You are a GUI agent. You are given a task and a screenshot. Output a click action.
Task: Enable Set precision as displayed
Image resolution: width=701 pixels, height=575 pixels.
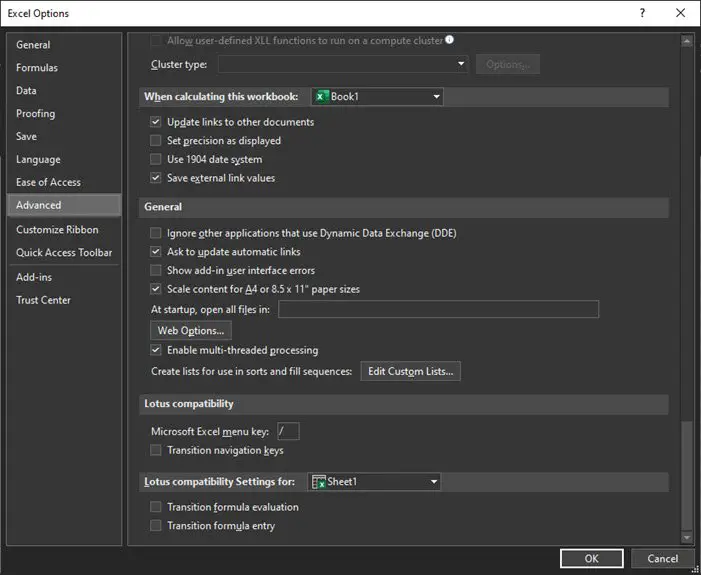click(156, 140)
